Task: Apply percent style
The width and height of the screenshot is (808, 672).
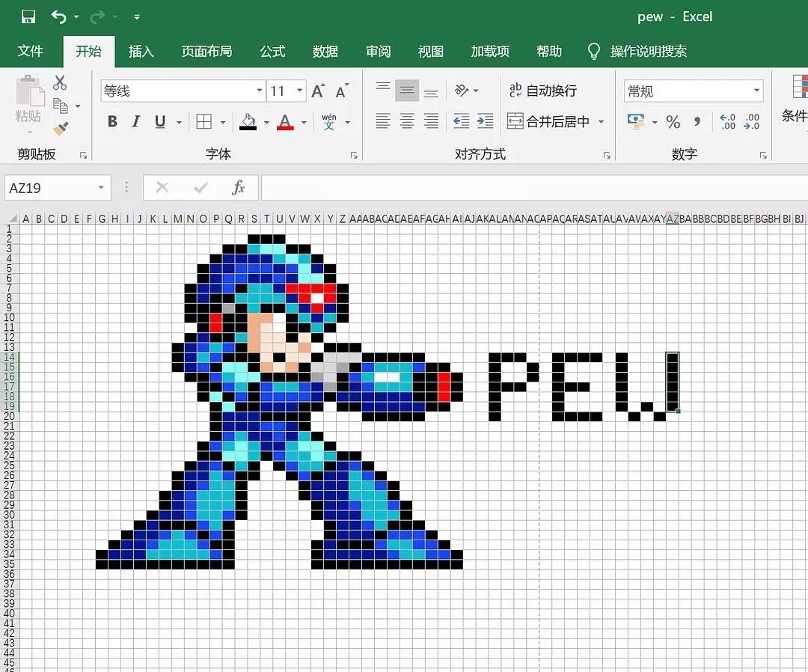Action: coord(673,122)
